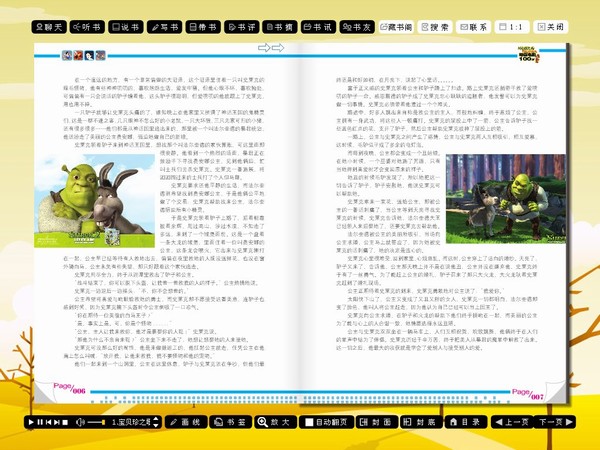Set view to 1:1 scale

point(512,27)
